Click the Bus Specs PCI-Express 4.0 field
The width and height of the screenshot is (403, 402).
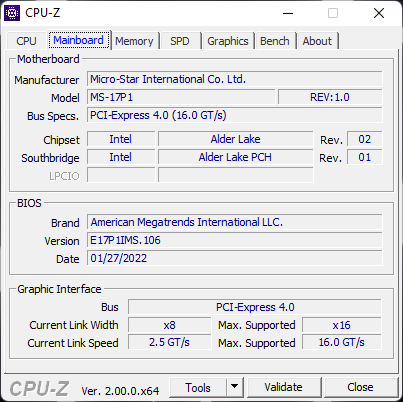pos(235,115)
